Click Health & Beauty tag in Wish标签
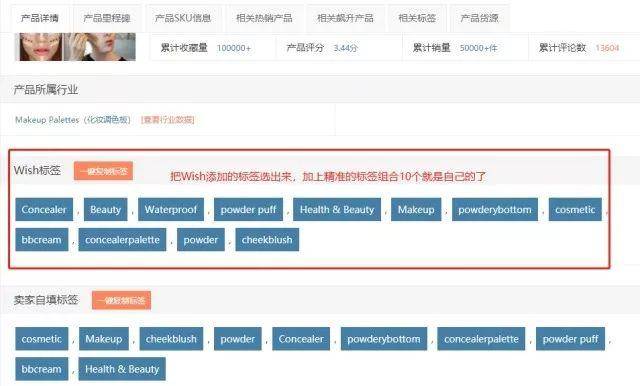This screenshot has width=640, height=386. pos(337,209)
